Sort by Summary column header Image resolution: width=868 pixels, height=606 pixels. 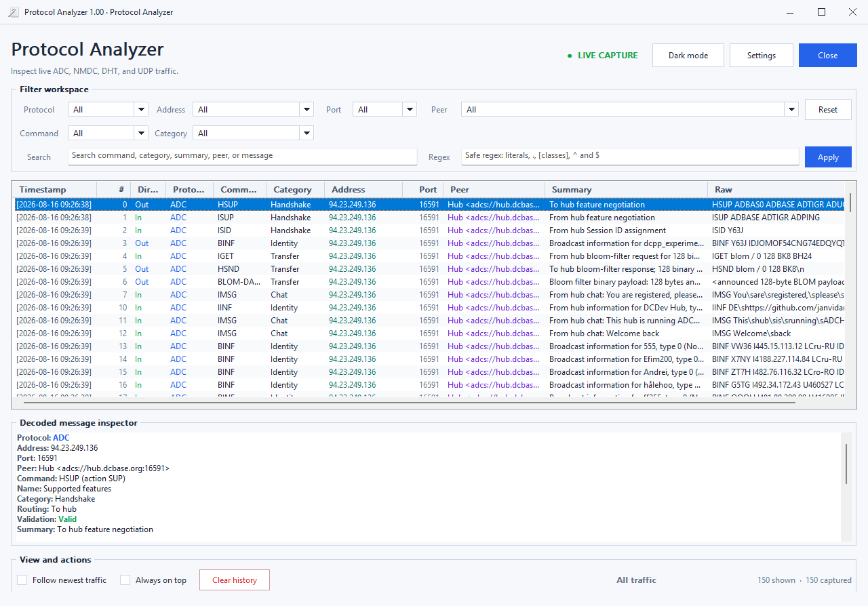pyautogui.click(x=627, y=190)
